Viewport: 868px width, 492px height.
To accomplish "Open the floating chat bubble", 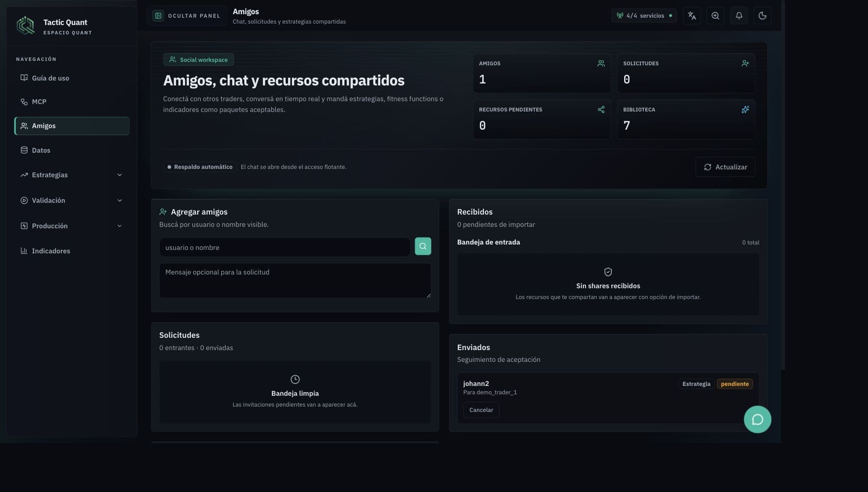I will pyautogui.click(x=757, y=419).
